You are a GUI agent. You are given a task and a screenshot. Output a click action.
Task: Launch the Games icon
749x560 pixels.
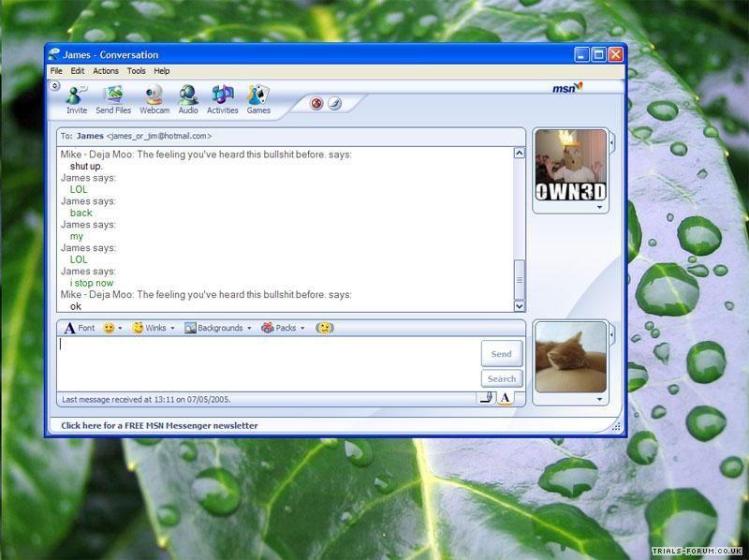[x=258, y=100]
